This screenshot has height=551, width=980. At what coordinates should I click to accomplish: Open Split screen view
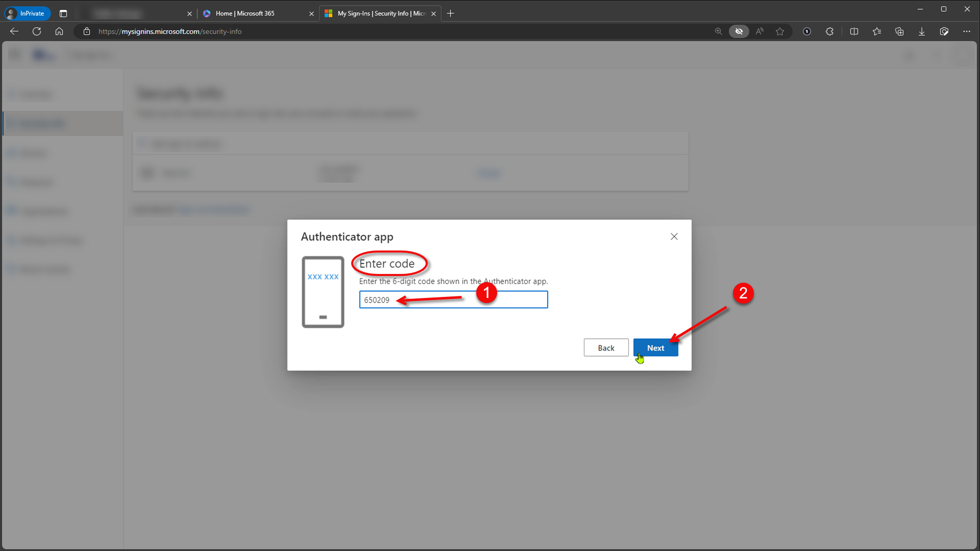coord(854,32)
